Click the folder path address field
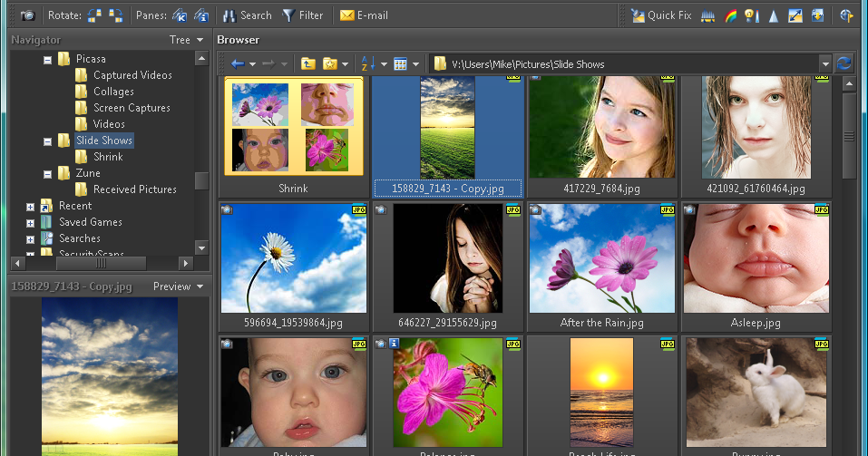 pos(624,64)
